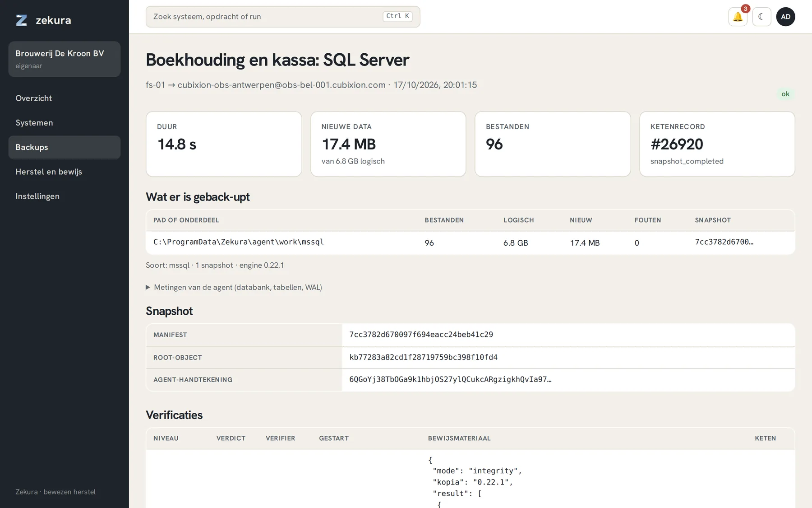The height and width of the screenshot is (508, 812).
Task: Select the NIEUWE DATA 17.4 MB card
Action: pos(388,144)
